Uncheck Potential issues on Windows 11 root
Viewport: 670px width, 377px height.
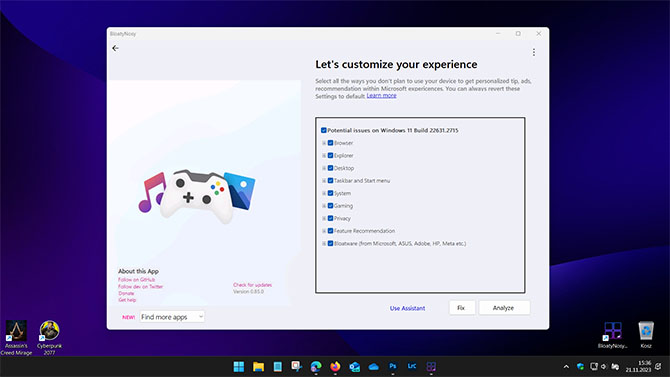[x=323, y=130]
